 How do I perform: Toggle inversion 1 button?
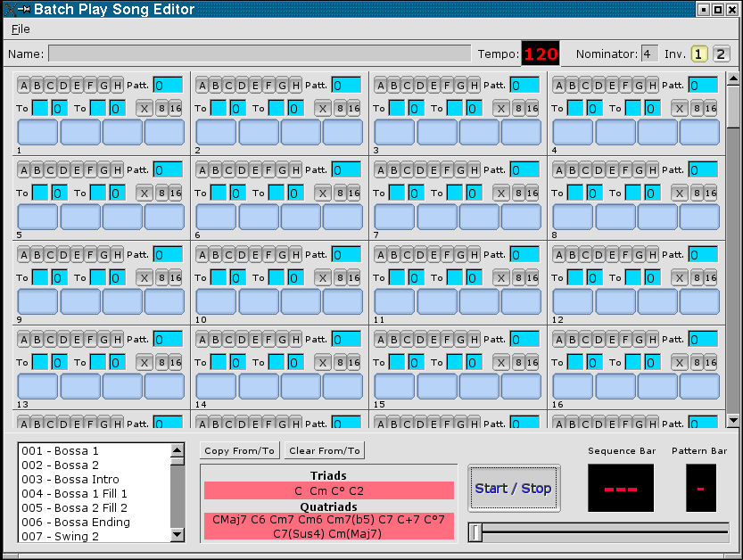tap(700, 54)
